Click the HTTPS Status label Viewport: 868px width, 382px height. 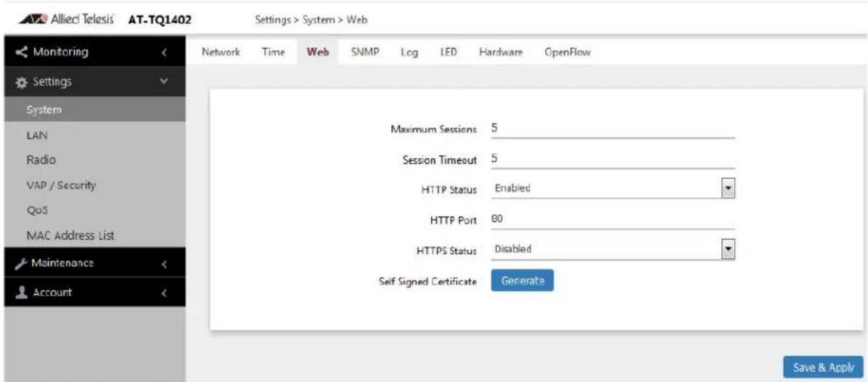(x=446, y=251)
